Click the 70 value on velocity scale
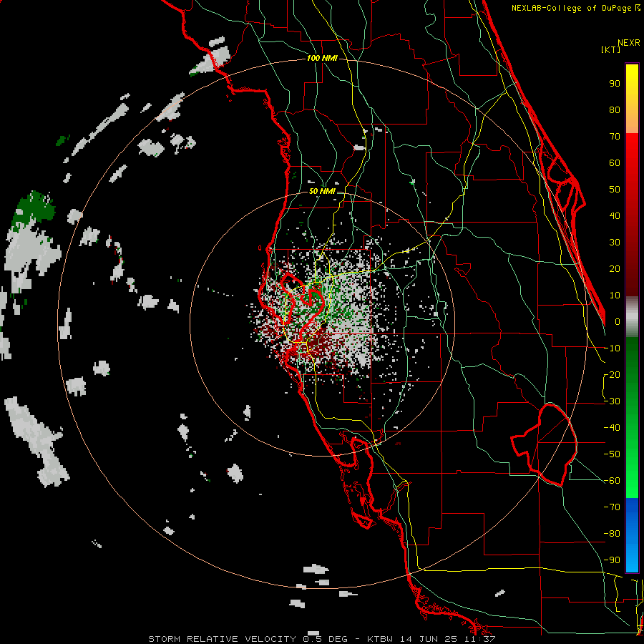The height and width of the screenshot is (644, 644). point(615,137)
